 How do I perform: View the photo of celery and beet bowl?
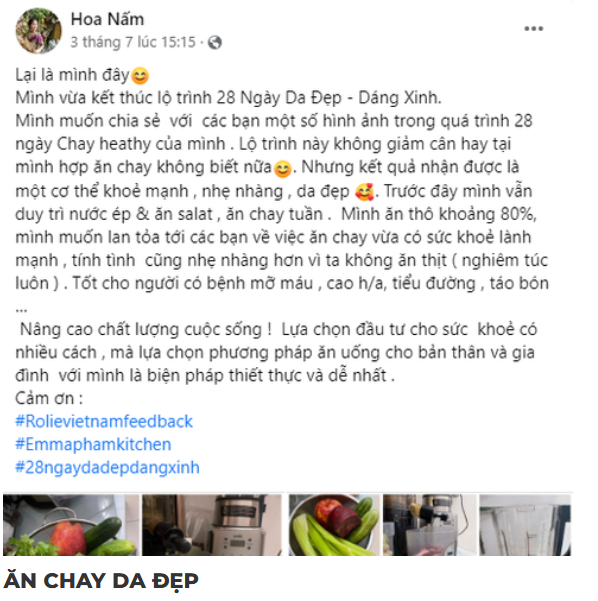(x=334, y=525)
